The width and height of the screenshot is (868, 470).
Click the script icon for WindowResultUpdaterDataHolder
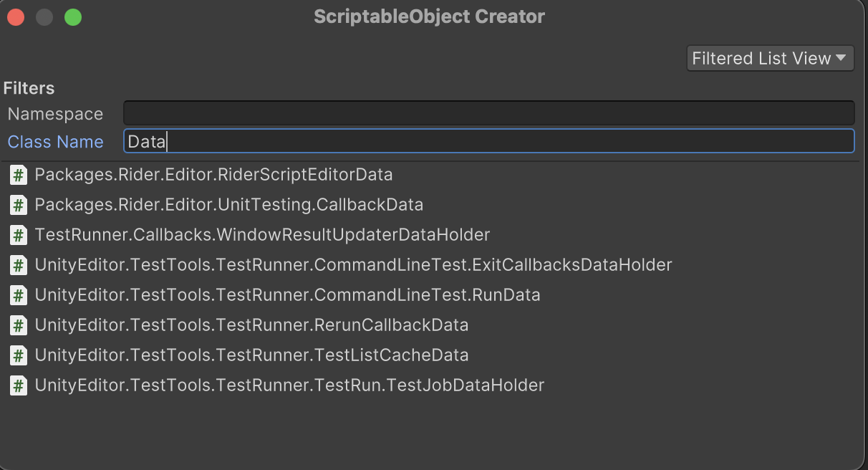[19, 235]
